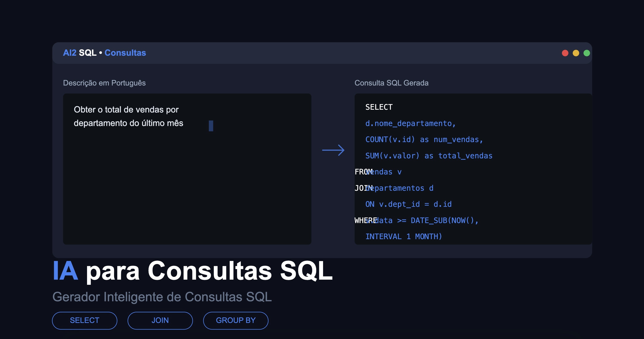This screenshot has height=339, width=644.
Task: Click the SELECT keyword in generated SQL
Action: (x=379, y=107)
